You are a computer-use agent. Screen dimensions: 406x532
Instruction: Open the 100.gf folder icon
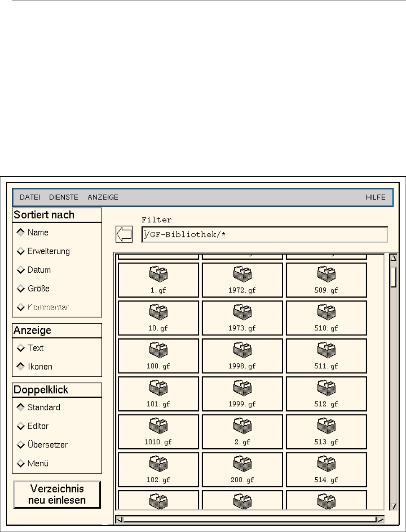coord(158,350)
